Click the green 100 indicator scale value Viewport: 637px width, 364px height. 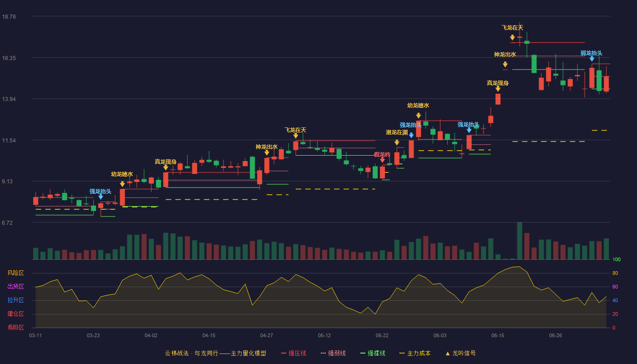pyautogui.click(x=617, y=260)
